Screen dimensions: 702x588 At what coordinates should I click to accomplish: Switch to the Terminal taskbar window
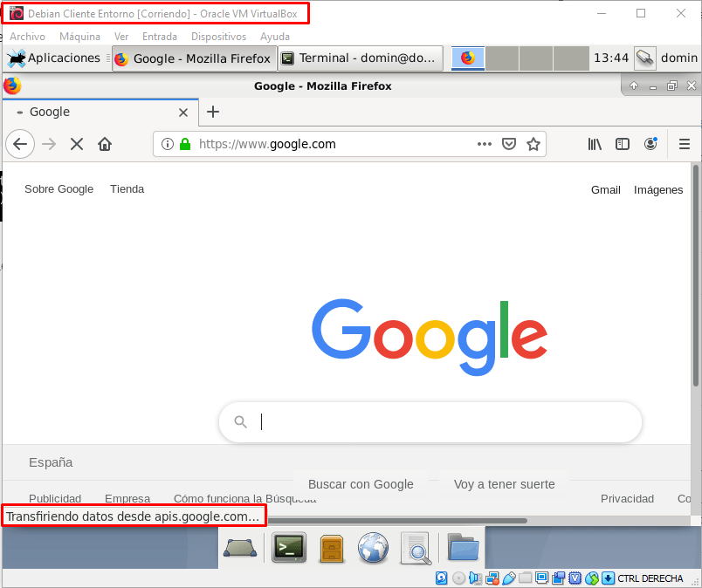[360, 58]
